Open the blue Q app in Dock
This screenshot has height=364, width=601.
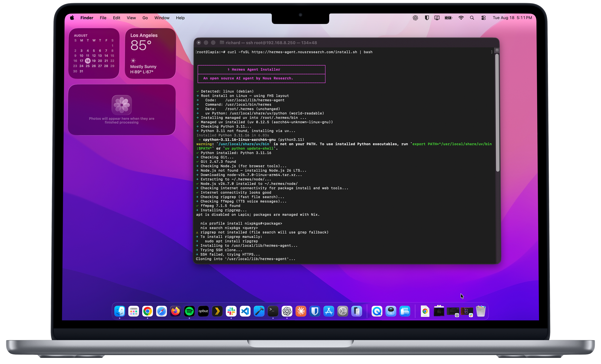coord(377,311)
